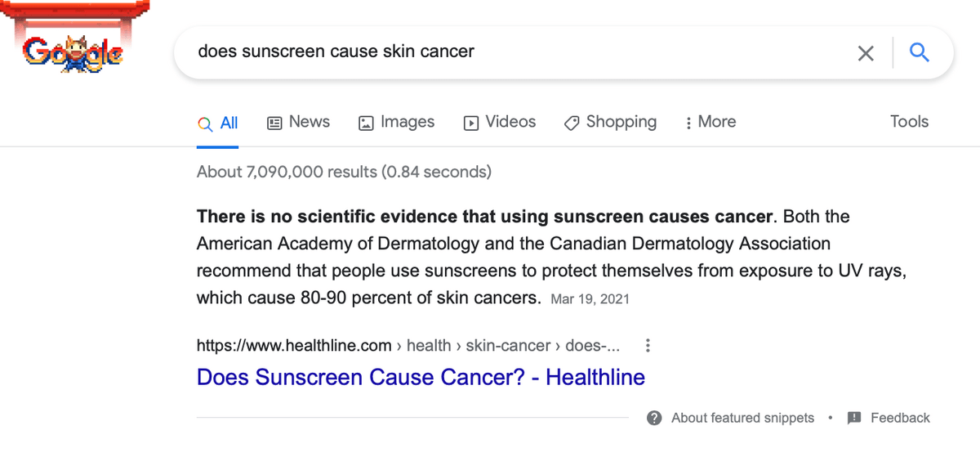The height and width of the screenshot is (457, 980).
Task: Open the Healthline result three-dot options
Action: pos(648,346)
